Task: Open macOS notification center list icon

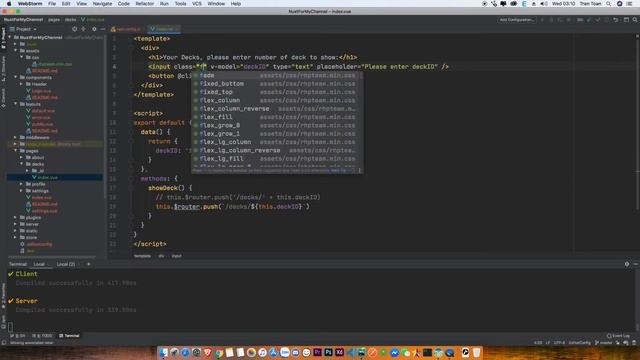Action: click(629, 4)
